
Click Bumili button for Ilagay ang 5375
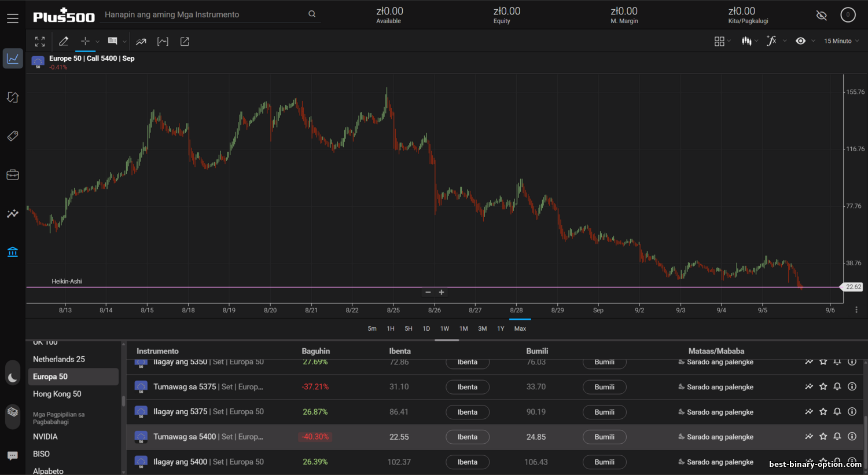pyautogui.click(x=604, y=412)
